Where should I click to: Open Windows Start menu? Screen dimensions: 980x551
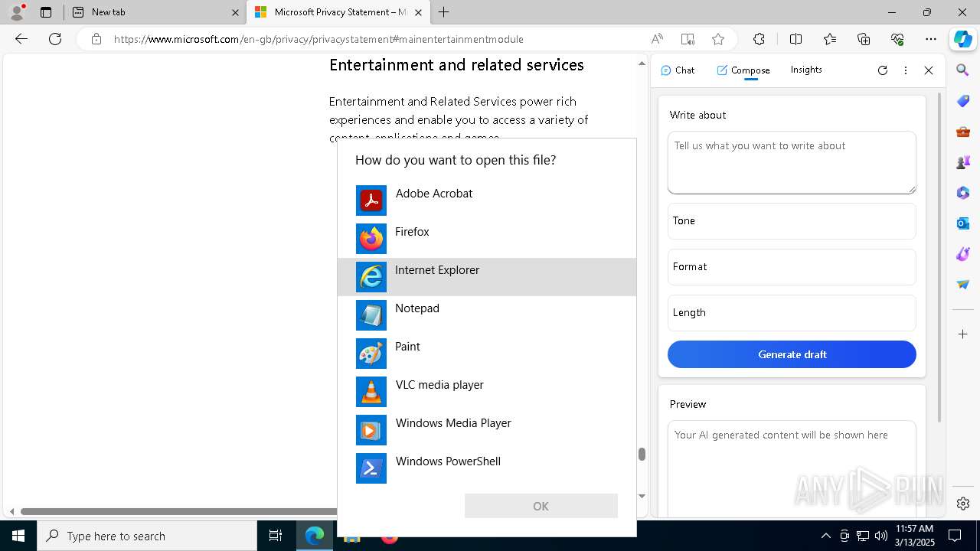(18, 536)
